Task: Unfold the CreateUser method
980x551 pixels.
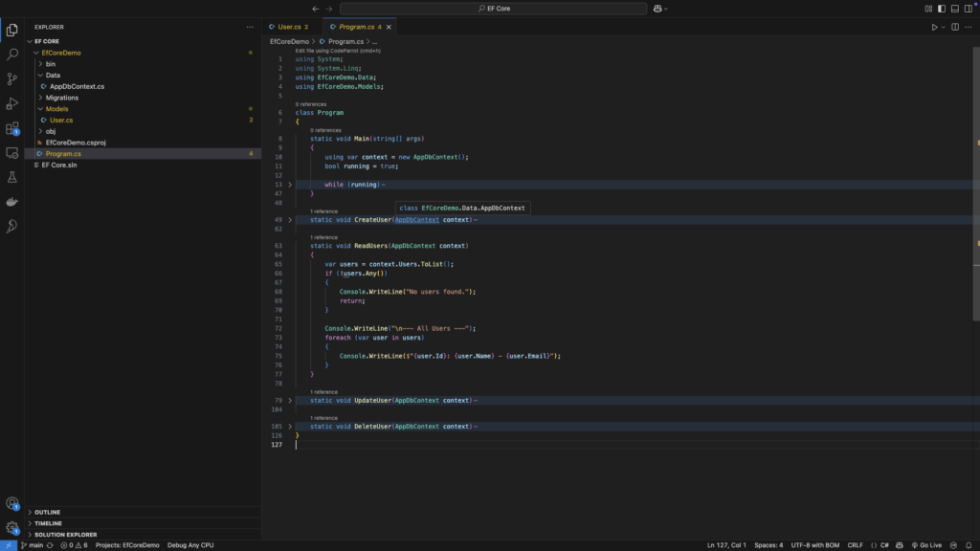Action: pyautogui.click(x=290, y=220)
